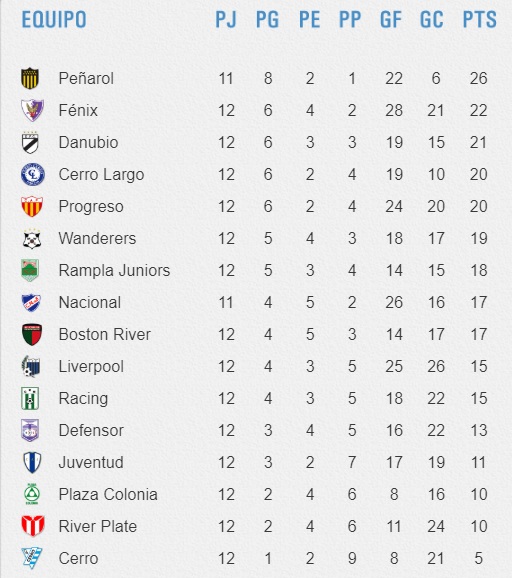
Task: Click the Peñarol club crest icon
Action: (x=30, y=78)
